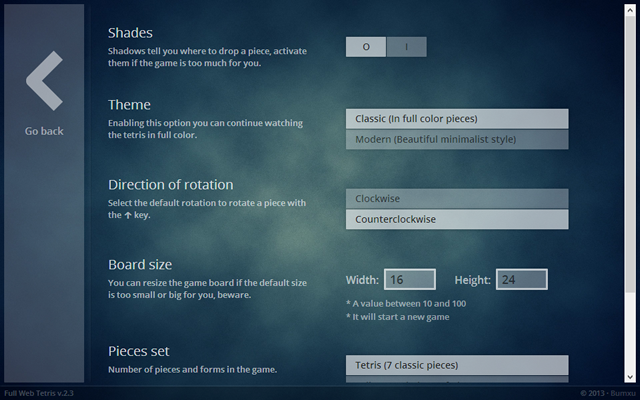This screenshot has width=640, height=400.
Task: Choose Modern (Beautiful minimalist style) theme
Action: pyautogui.click(x=456, y=140)
